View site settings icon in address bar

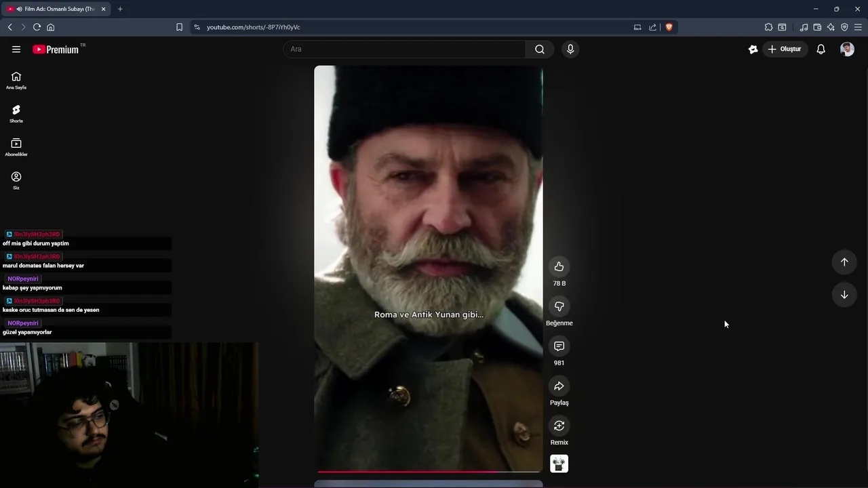coord(197,27)
